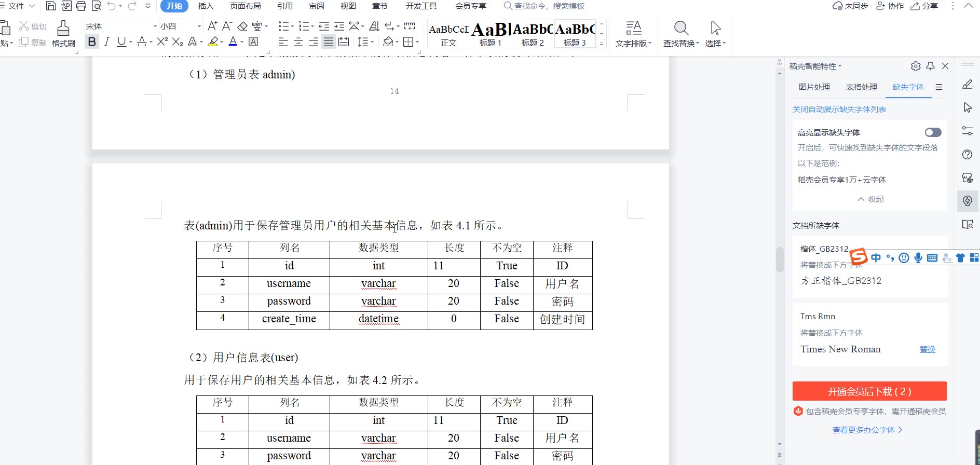Click the Save icon in quick access bar

pos(51,6)
